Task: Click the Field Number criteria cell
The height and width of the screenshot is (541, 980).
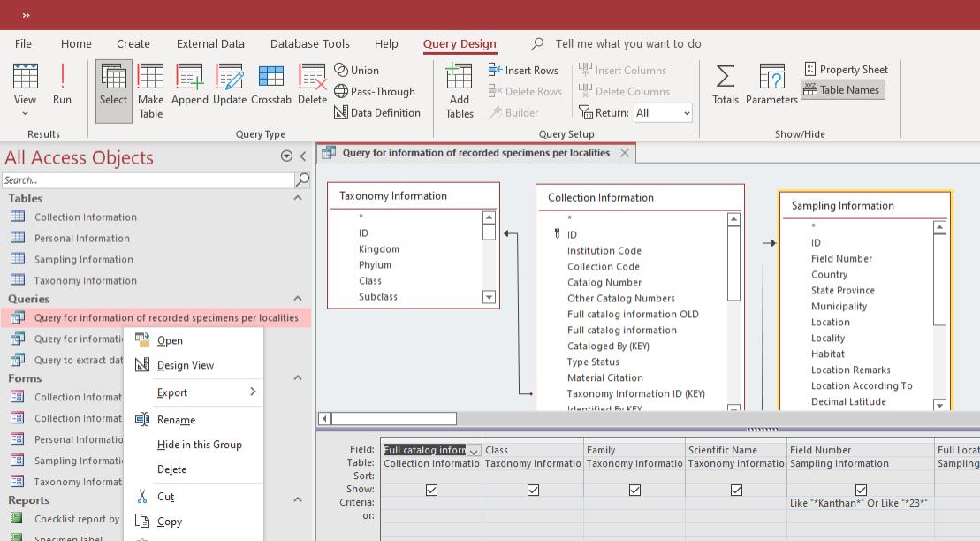Action: pyautogui.click(x=861, y=503)
